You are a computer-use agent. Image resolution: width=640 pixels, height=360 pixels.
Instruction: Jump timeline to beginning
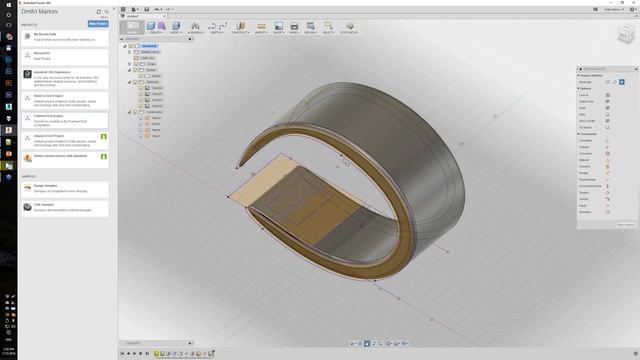point(122,353)
